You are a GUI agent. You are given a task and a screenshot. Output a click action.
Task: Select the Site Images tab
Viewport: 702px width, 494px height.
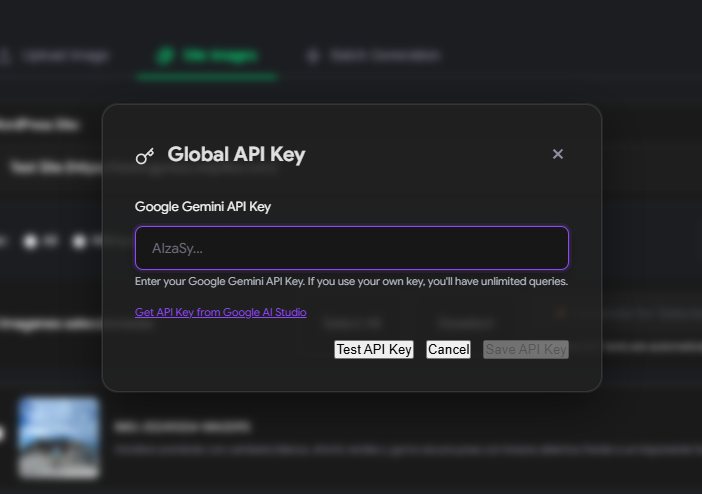pyautogui.click(x=220, y=56)
